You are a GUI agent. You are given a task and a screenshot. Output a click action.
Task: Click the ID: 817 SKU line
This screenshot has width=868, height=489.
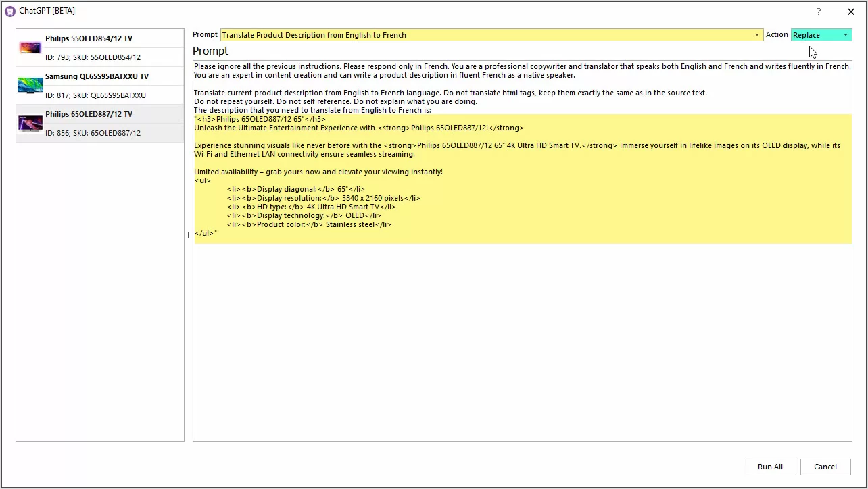pyautogui.click(x=95, y=95)
